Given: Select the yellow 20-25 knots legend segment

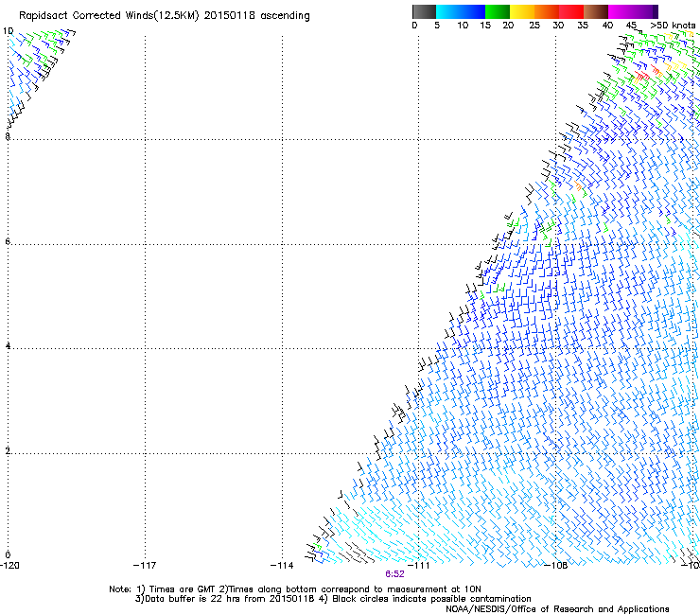Looking at the screenshot, I should pos(522,11).
